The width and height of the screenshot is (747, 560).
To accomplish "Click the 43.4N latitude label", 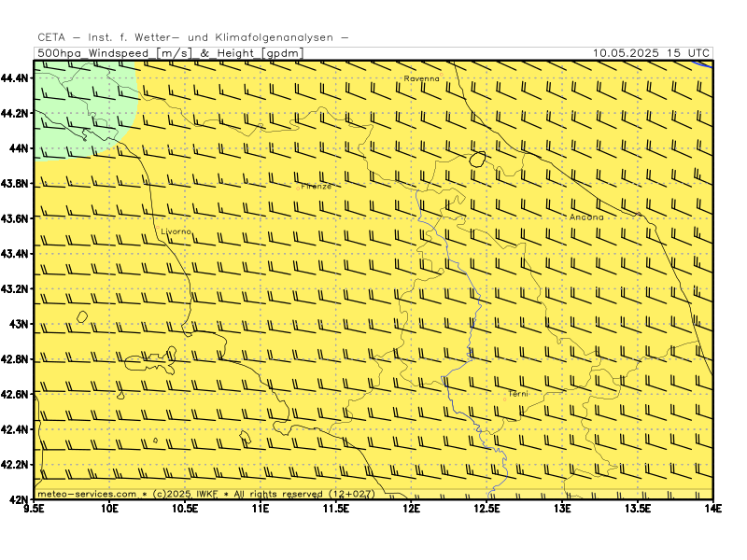I will point(15,254).
